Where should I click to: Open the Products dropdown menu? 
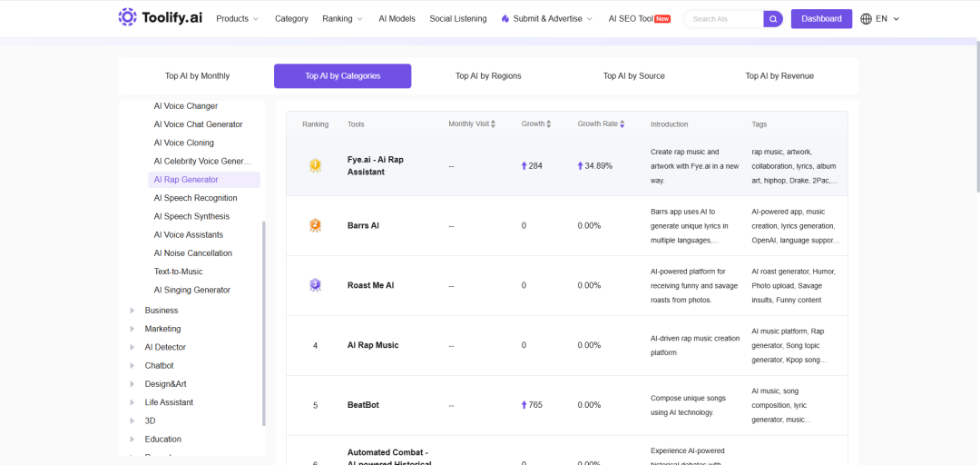pos(237,19)
